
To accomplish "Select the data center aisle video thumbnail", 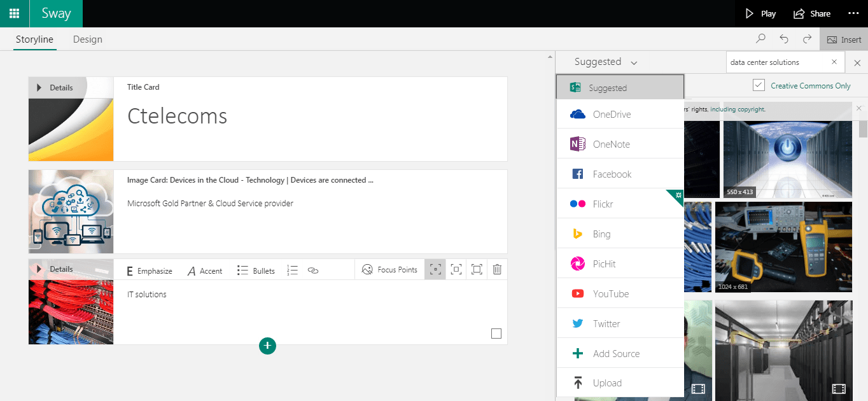I will [x=783, y=351].
